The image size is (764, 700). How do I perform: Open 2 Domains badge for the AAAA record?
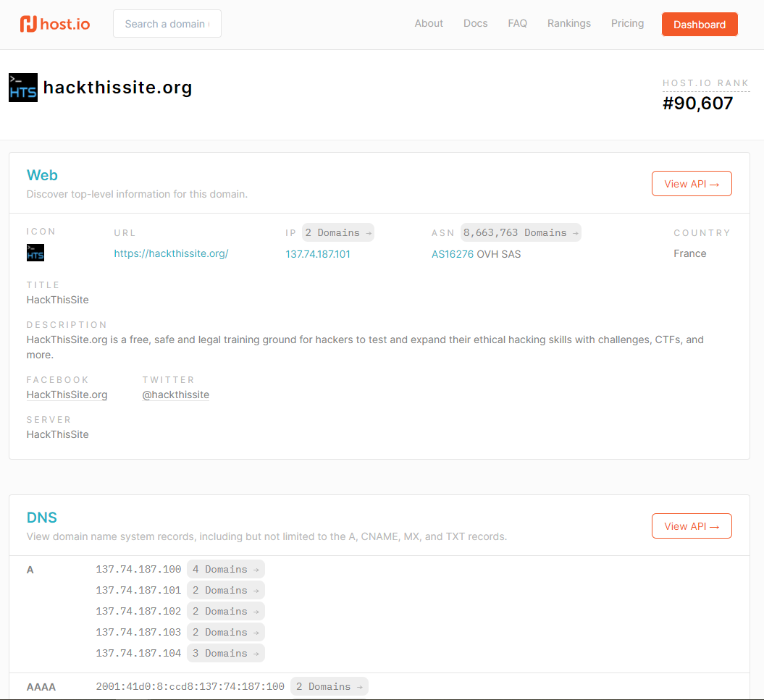pyautogui.click(x=329, y=687)
